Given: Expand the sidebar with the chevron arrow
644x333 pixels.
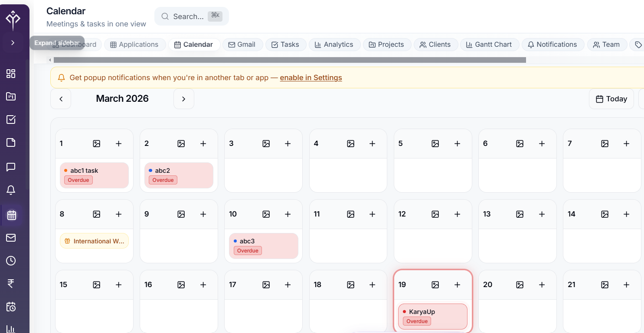Looking at the screenshot, I should [x=13, y=43].
